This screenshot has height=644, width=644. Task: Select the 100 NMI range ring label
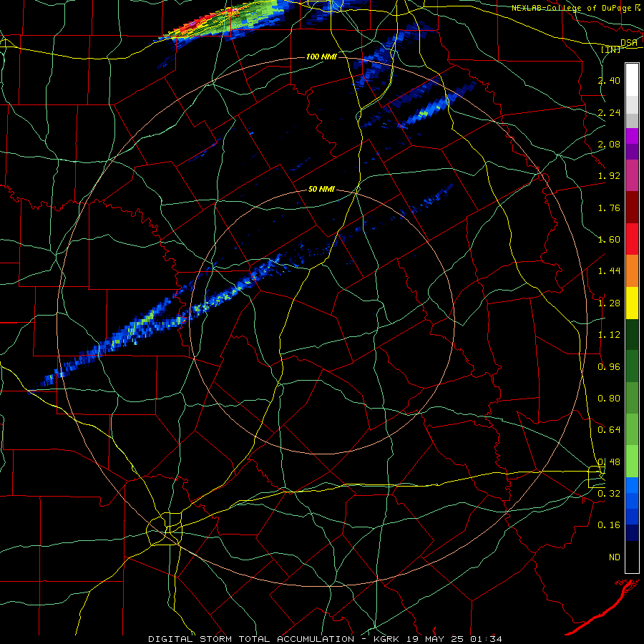pyautogui.click(x=321, y=57)
